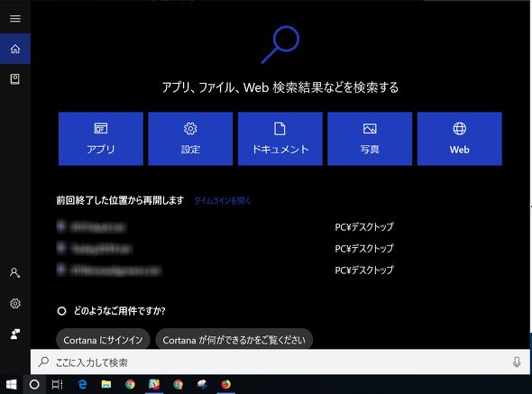Open third recent file in the list
Screen dimensions: 532x394
225,270
